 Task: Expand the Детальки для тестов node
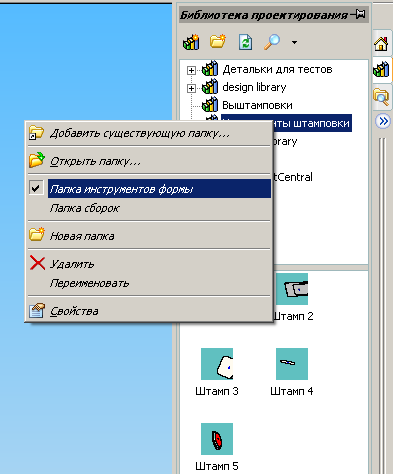[191, 70]
